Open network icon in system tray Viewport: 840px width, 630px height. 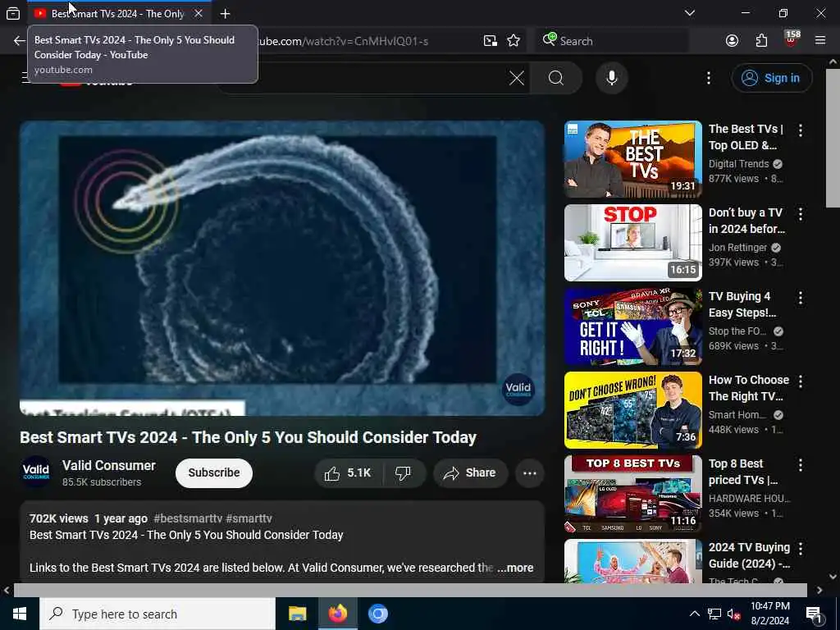click(x=714, y=614)
